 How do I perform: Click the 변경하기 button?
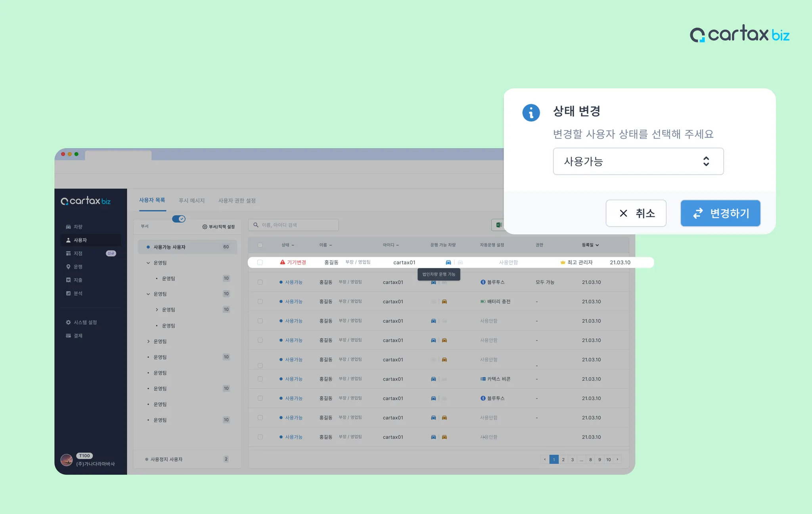pyautogui.click(x=720, y=213)
